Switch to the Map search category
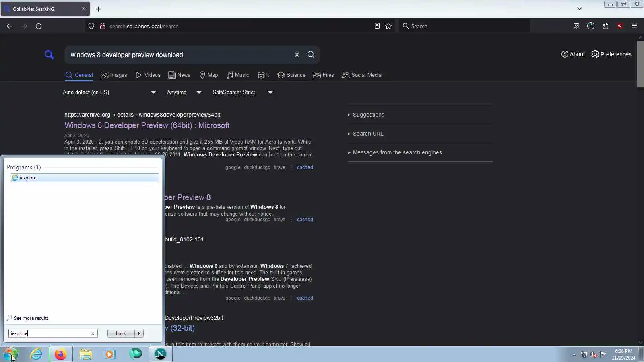The width and height of the screenshot is (644, 362). tap(208, 75)
